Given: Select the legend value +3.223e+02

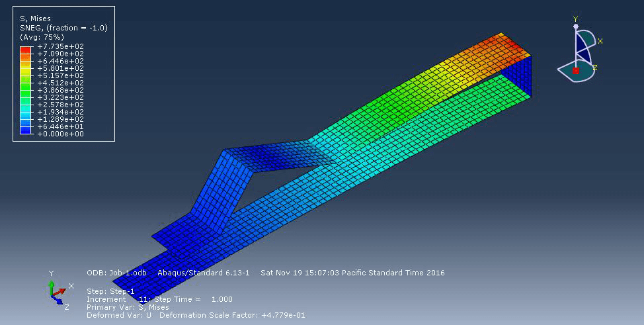Looking at the screenshot, I should [x=60, y=97].
